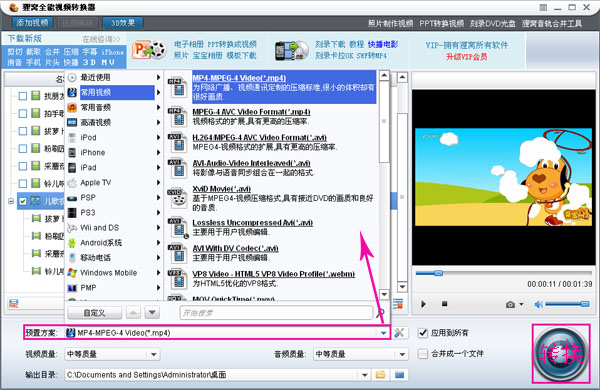600x390 pixels.
Task: Choose AVI-Audio-Video Interleaved (*.avi)
Action: pos(251,163)
